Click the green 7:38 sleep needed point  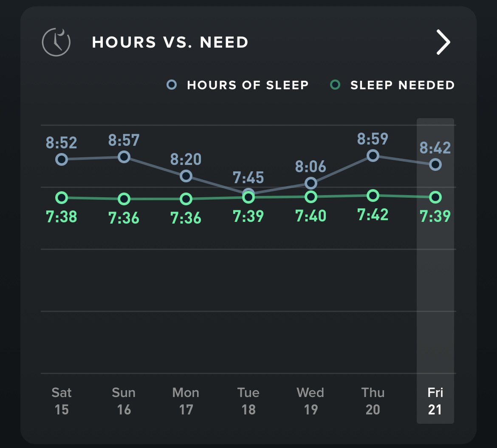[x=62, y=198]
